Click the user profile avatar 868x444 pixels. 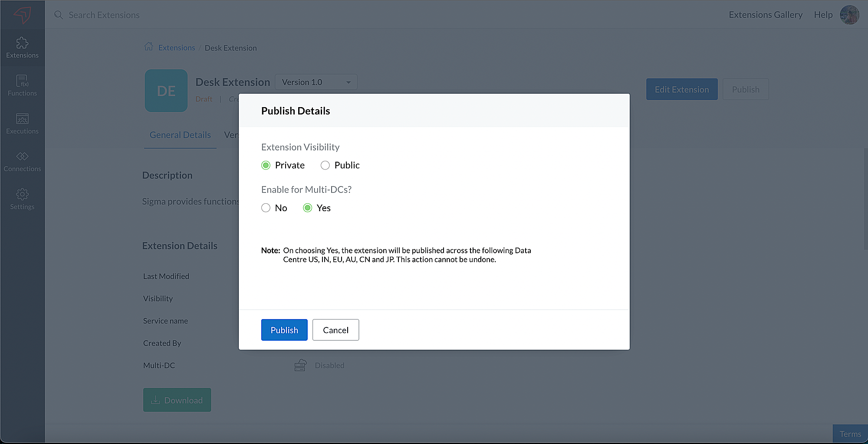pyautogui.click(x=849, y=15)
